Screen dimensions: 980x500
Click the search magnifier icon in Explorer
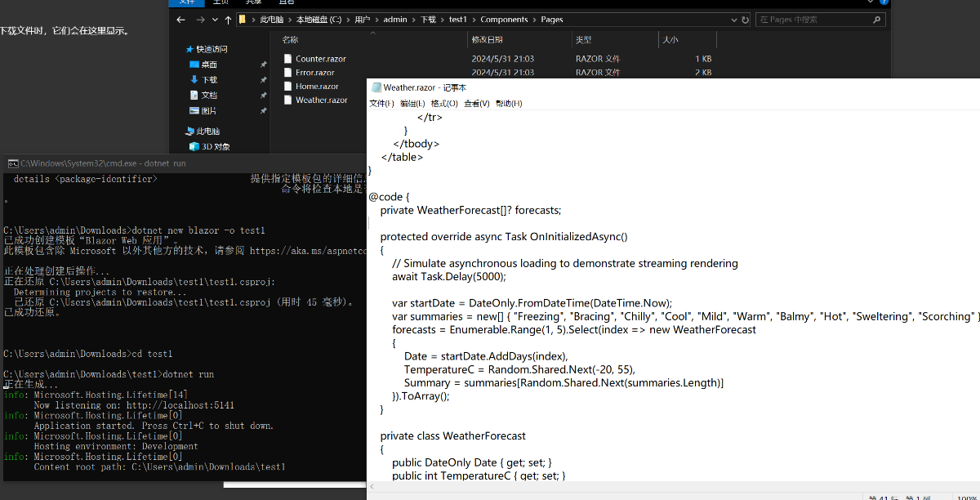point(877,20)
